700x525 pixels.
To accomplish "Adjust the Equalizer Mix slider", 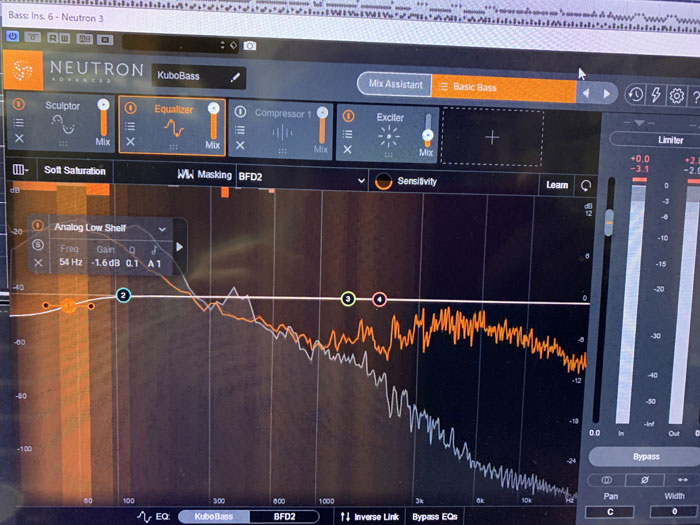I will (213, 121).
